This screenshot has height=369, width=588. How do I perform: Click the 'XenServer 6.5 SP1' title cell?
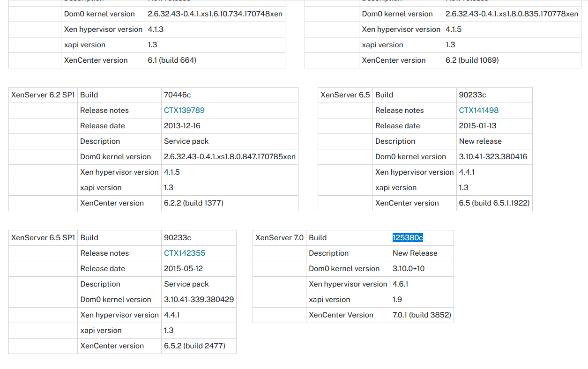click(x=43, y=238)
